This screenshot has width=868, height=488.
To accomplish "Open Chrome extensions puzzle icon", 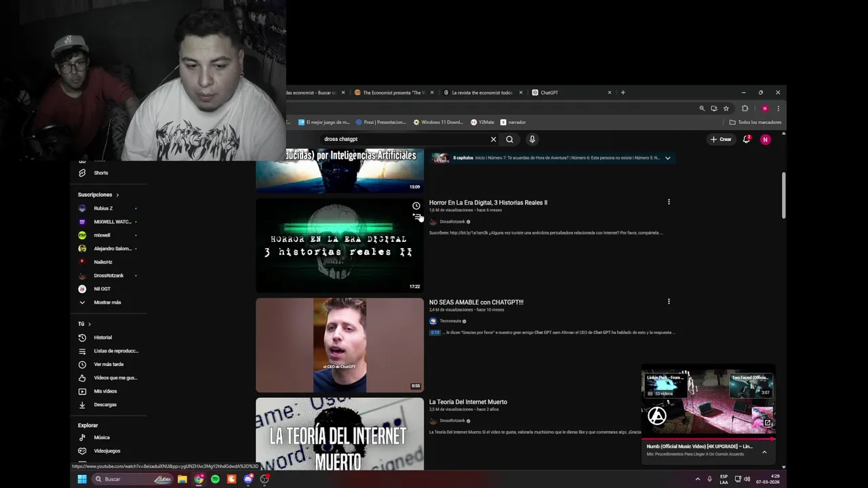I will click(745, 108).
